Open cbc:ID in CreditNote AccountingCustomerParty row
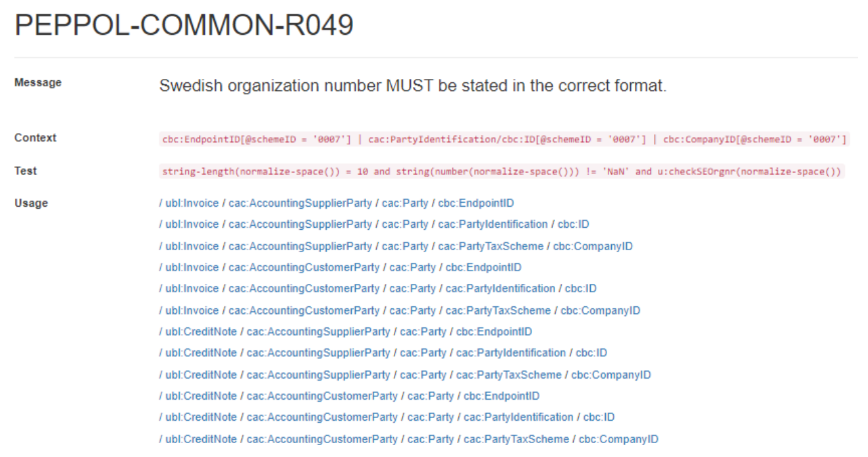This screenshot has height=457, width=868. [x=599, y=417]
